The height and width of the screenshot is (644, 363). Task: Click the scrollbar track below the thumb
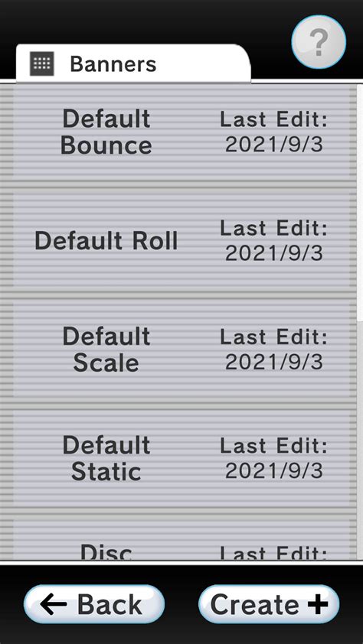(x=360, y=441)
